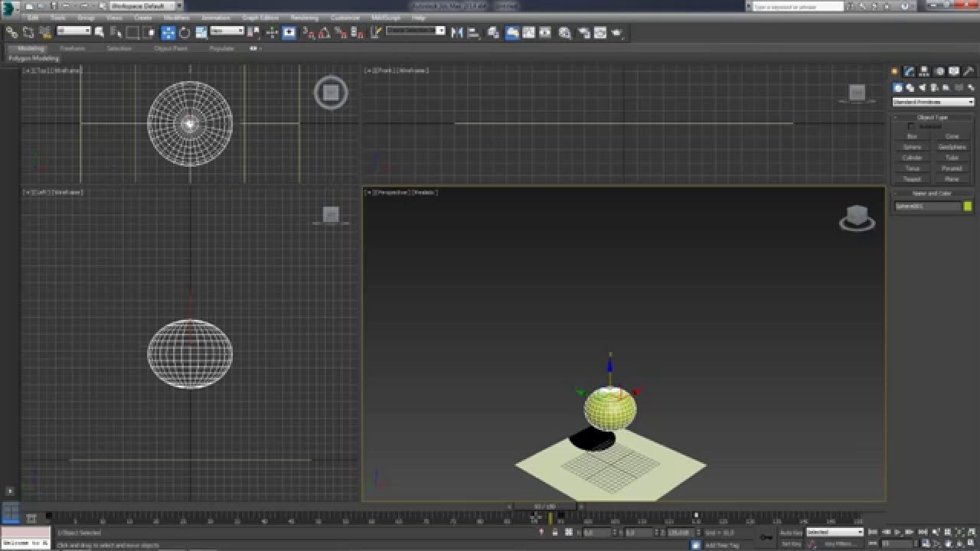This screenshot has height=551, width=980.
Task: Open Key Filters dialog
Action: pos(840,543)
